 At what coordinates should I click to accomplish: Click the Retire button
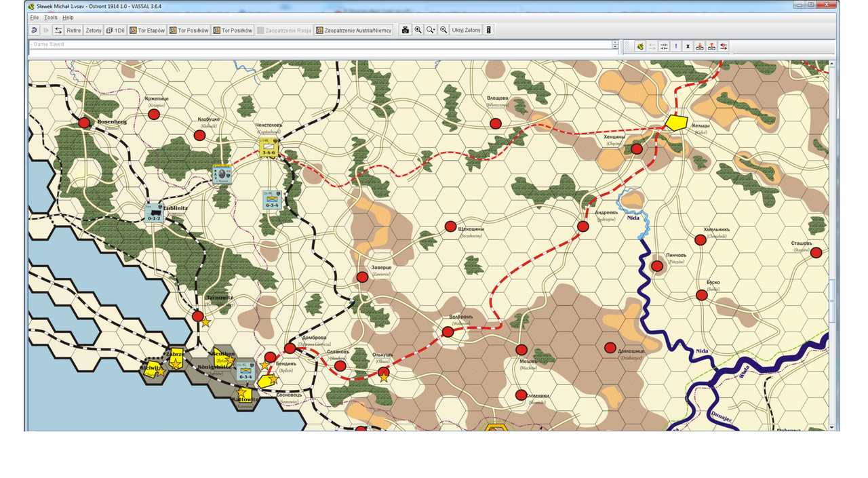point(73,31)
